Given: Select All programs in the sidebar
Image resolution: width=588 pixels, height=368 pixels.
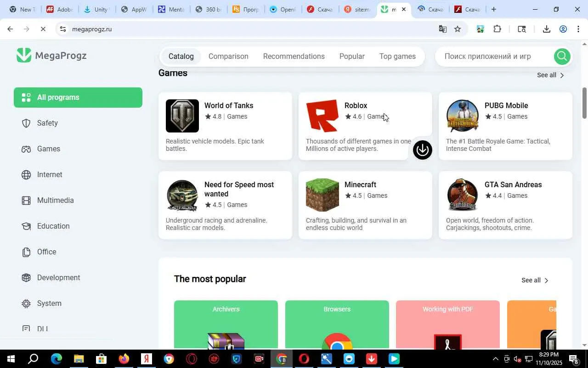Looking at the screenshot, I should point(78,98).
